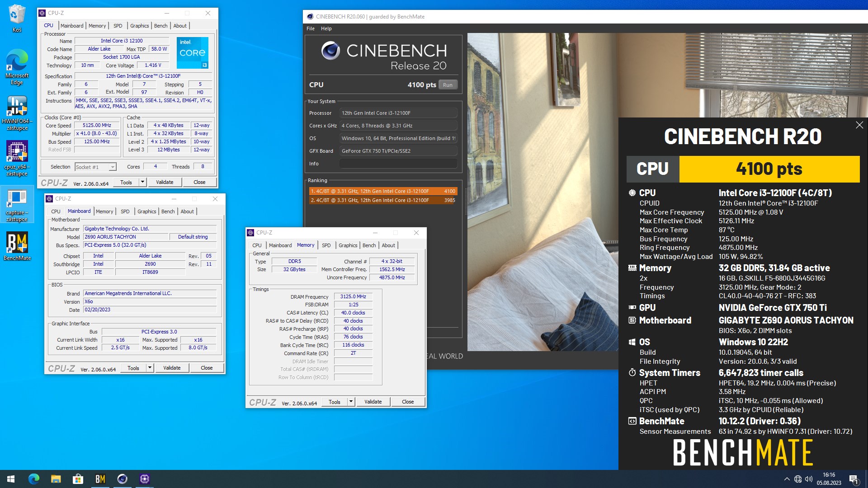The image size is (868, 488).
Task: Click the DRAM Frequency value 3125.0 MHz
Action: click(353, 297)
